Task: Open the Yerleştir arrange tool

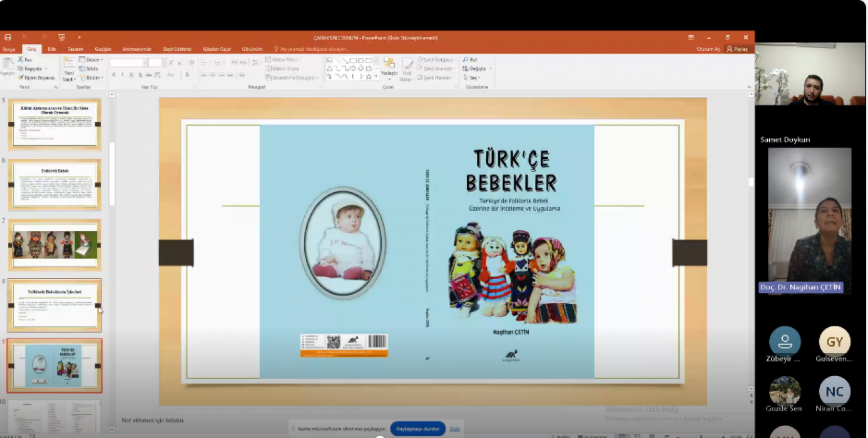Action: coord(389,68)
